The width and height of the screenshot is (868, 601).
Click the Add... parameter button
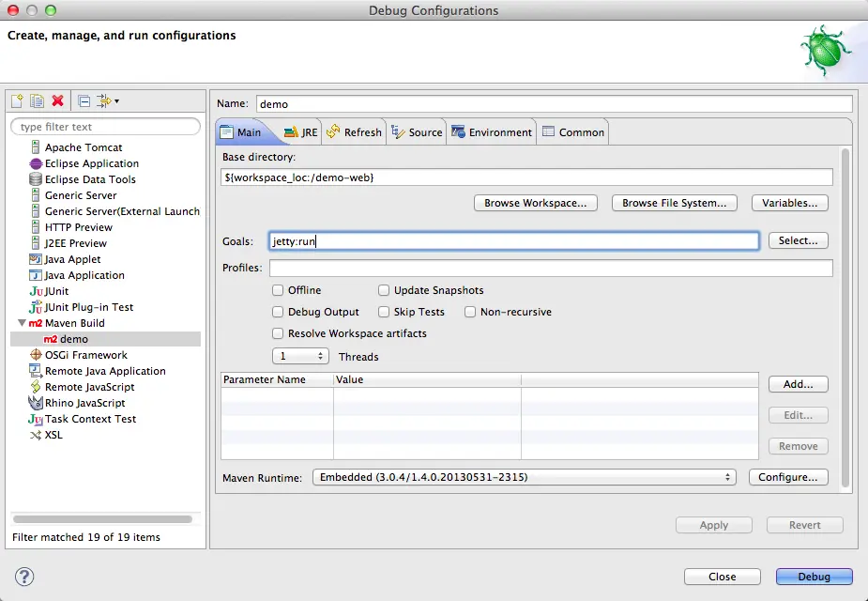(799, 384)
